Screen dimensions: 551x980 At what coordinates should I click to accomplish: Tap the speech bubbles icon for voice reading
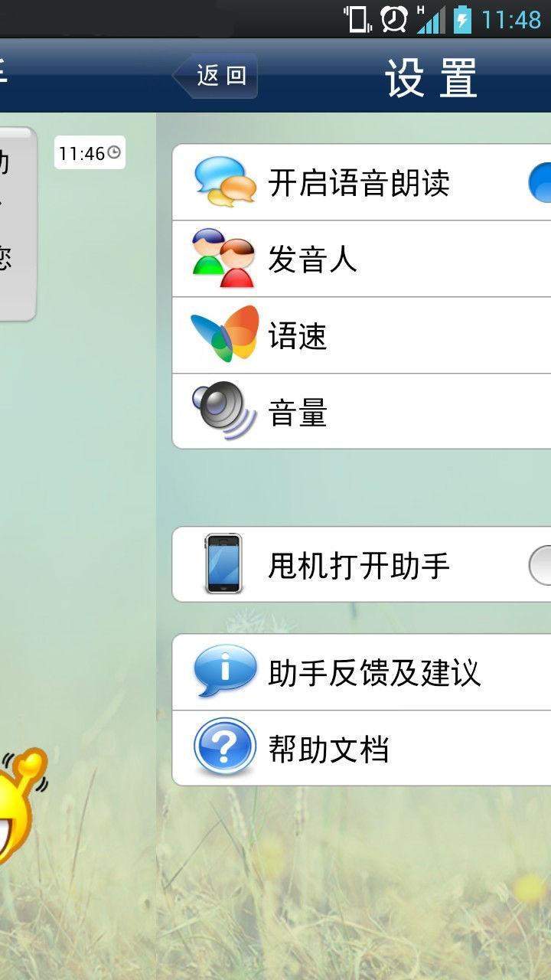point(225,181)
